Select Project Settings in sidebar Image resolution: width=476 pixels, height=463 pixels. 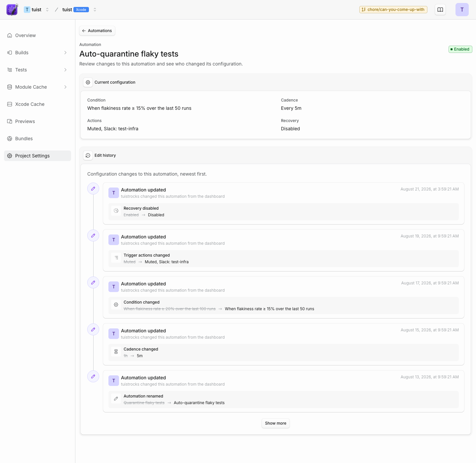point(37,156)
